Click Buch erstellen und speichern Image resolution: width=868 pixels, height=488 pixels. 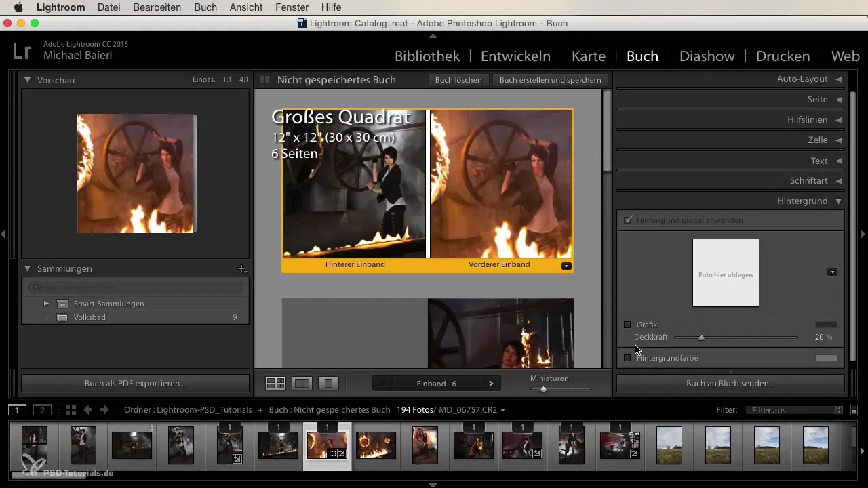(550, 80)
